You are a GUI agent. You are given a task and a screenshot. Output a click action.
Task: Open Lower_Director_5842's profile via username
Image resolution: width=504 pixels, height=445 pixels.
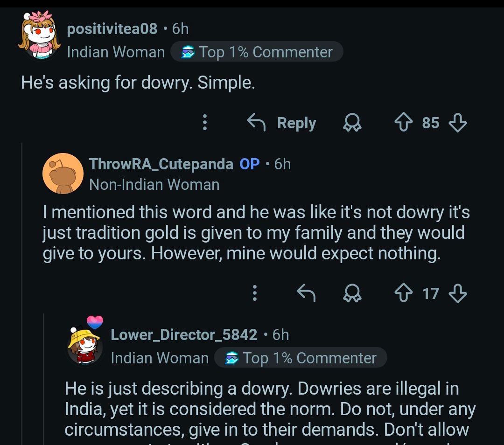click(184, 334)
